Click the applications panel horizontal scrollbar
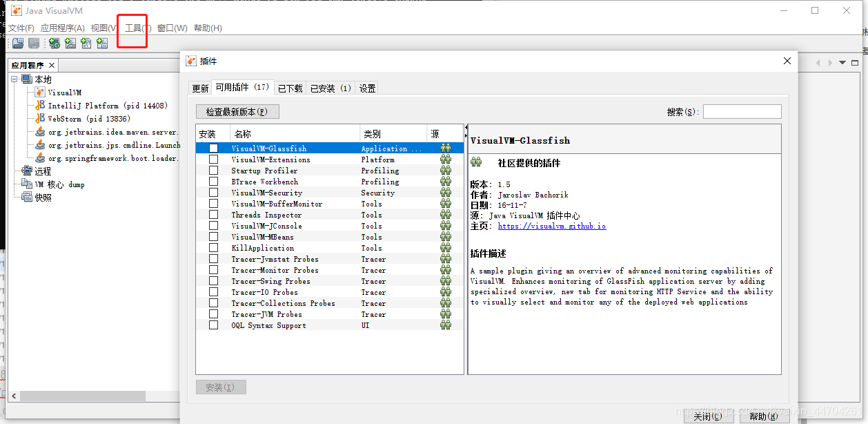 [83, 396]
